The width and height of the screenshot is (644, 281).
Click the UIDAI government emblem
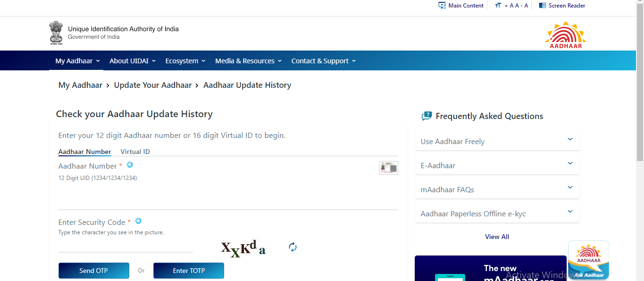(x=56, y=33)
